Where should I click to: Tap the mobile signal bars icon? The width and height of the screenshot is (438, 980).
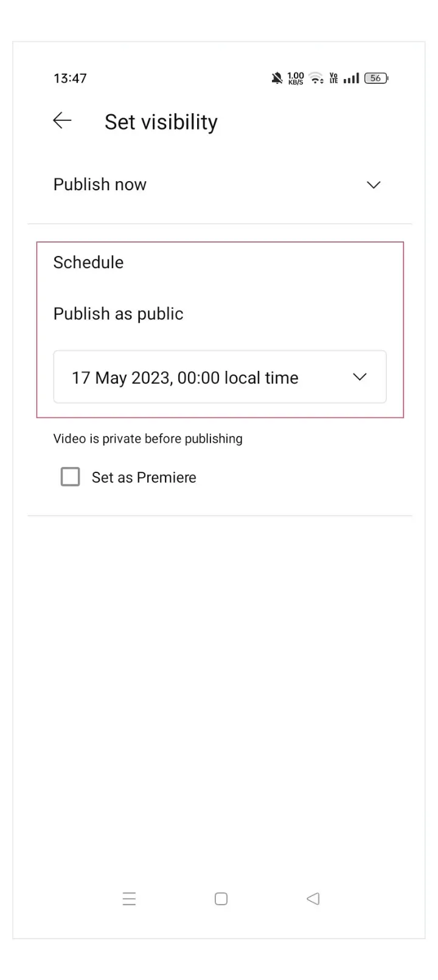351,78
